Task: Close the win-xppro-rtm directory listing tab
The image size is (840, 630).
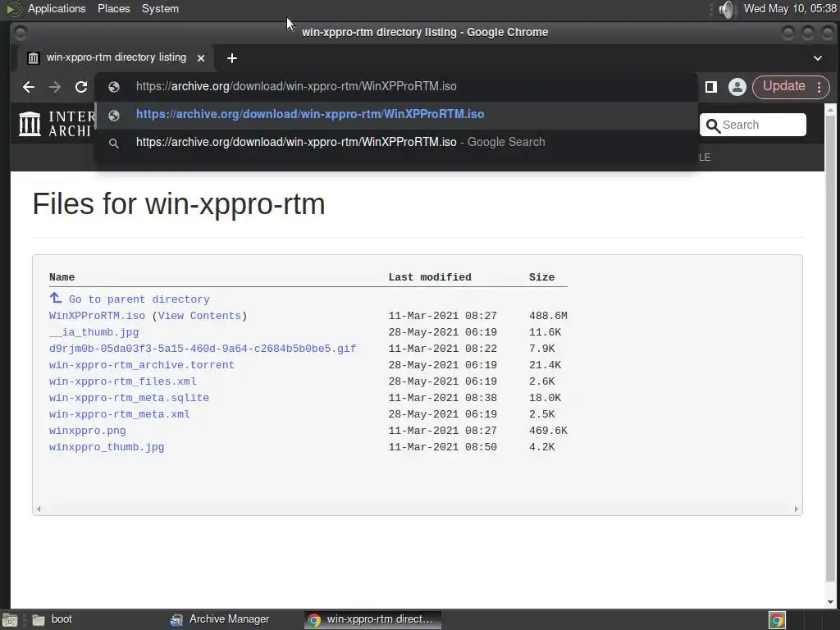Action: [x=201, y=58]
